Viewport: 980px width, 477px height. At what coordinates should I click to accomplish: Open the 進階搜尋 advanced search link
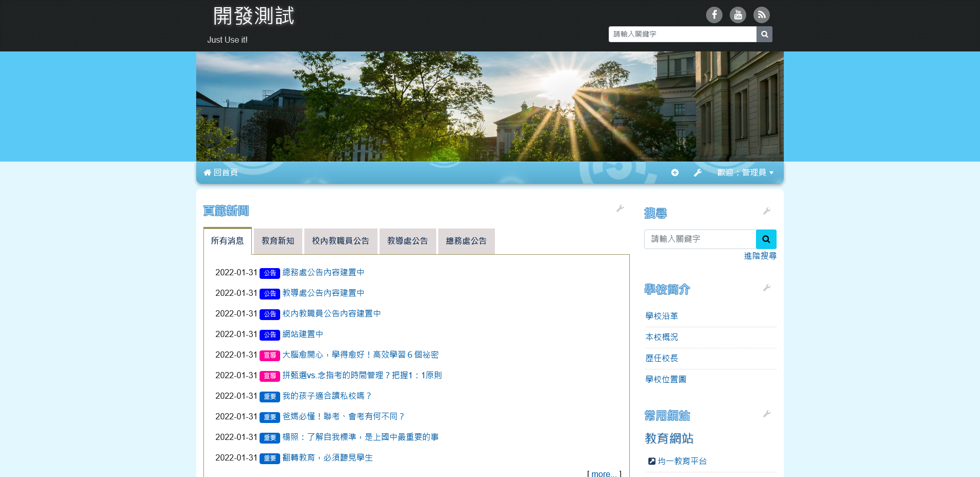760,256
